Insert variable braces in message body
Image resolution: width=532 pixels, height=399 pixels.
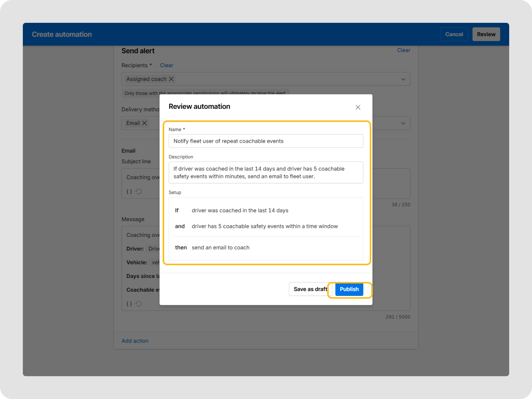pos(129,304)
